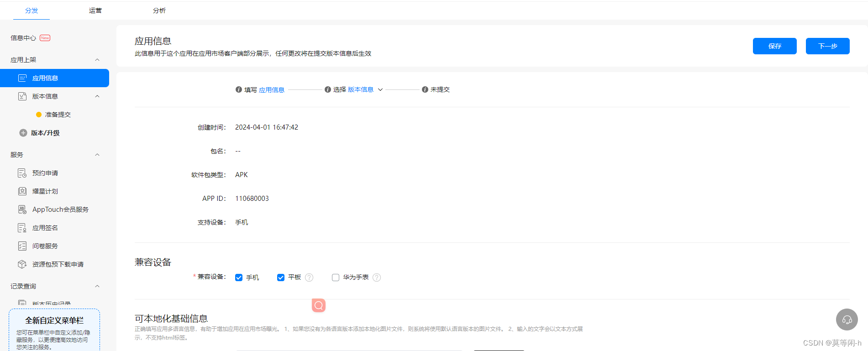Click the 全新自定义菜单栏 tip heading
This screenshot has width=868, height=351.
54,320
